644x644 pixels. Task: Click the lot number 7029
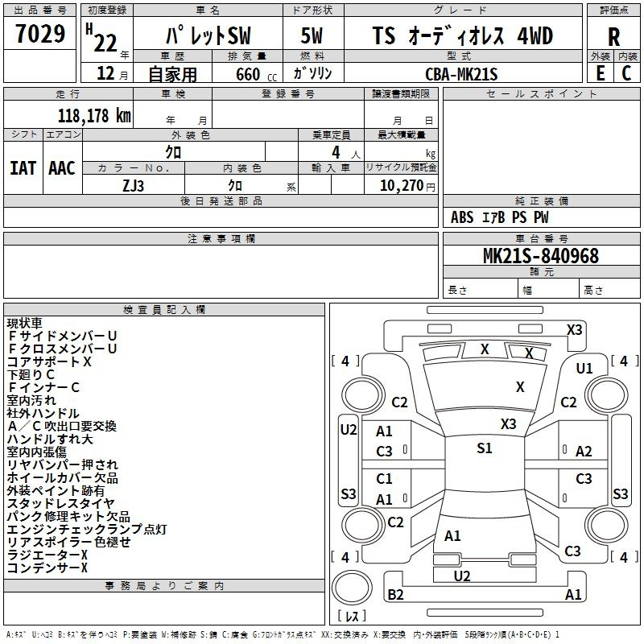pos(40,35)
